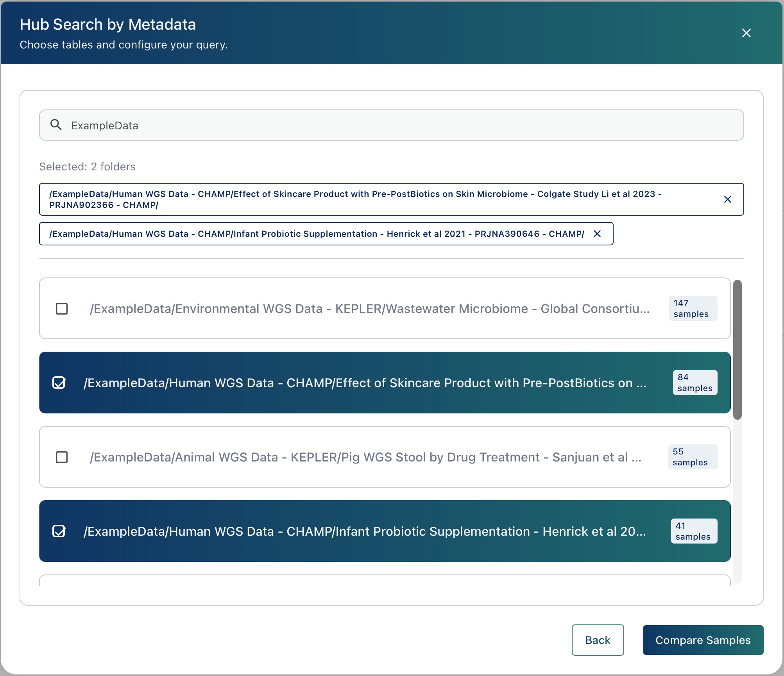Screen dimensions: 784x676
Task: Focus the ExampleData search field
Action: [391, 125]
